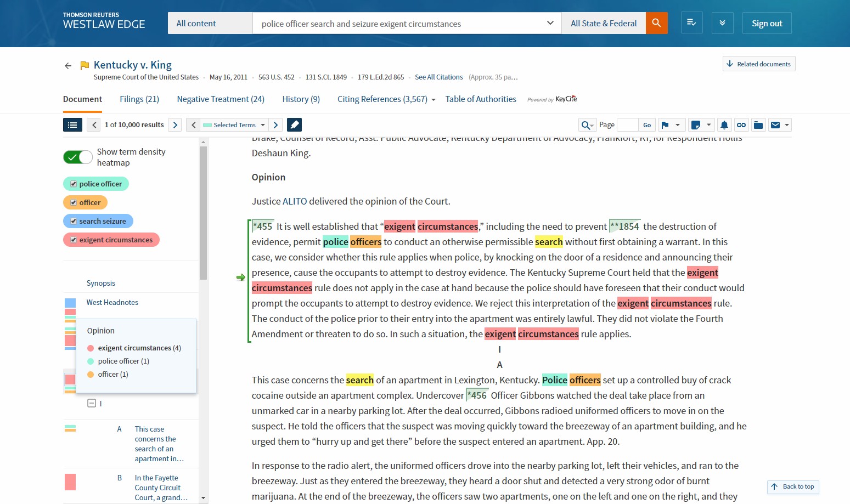
Task: Click the orange search magnifier button
Action: (656, 23)
